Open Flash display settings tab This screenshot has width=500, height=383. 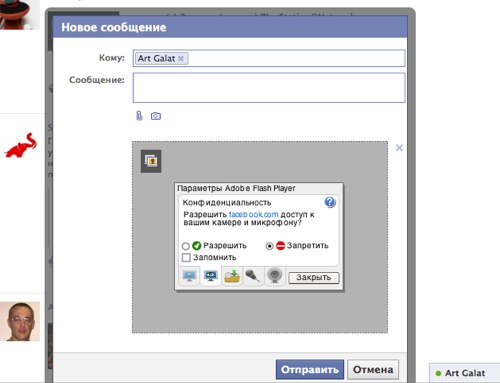pos(189,276)
